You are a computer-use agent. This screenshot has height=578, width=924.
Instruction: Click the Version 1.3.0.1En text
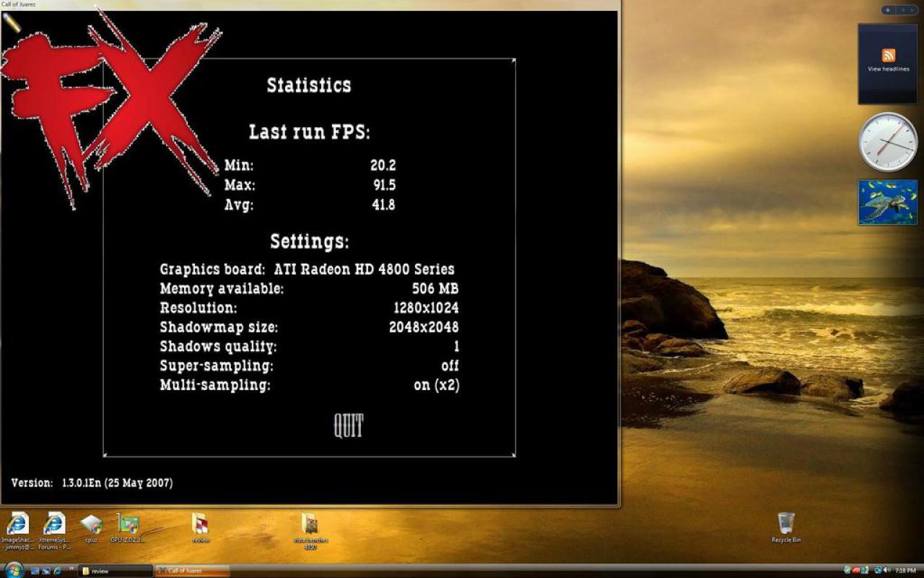click(92, 483)
